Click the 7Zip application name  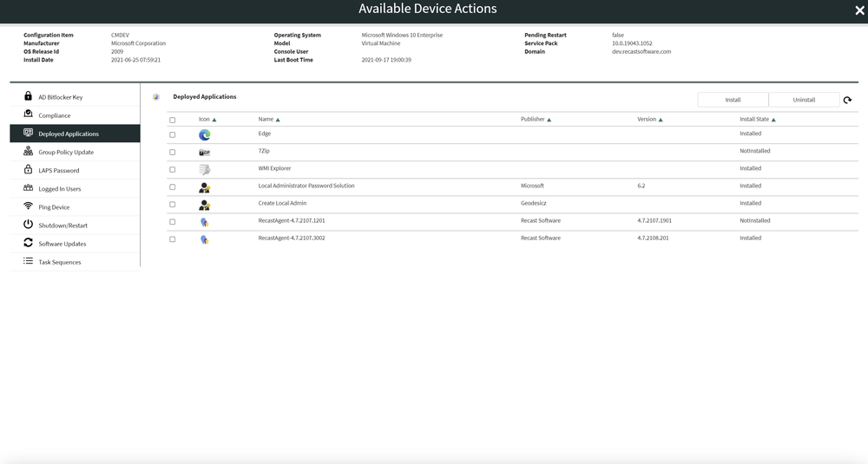[x=264, y=150]
